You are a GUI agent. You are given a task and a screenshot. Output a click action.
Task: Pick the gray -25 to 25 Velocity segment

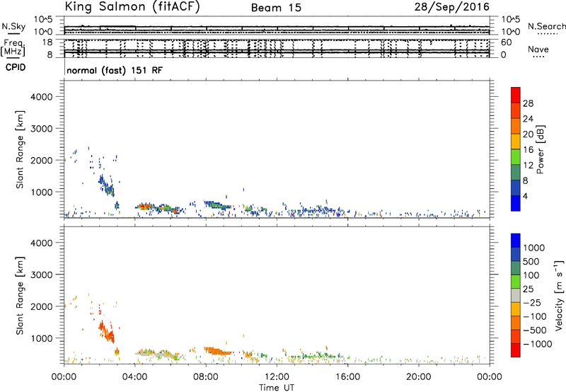click(x=516, y=295)
